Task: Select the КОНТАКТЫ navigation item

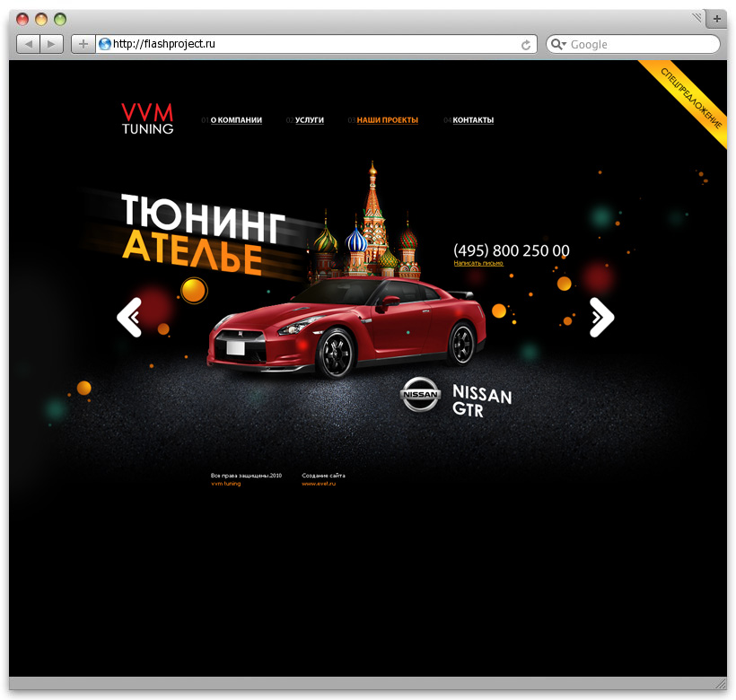Action: coord(473,119)
